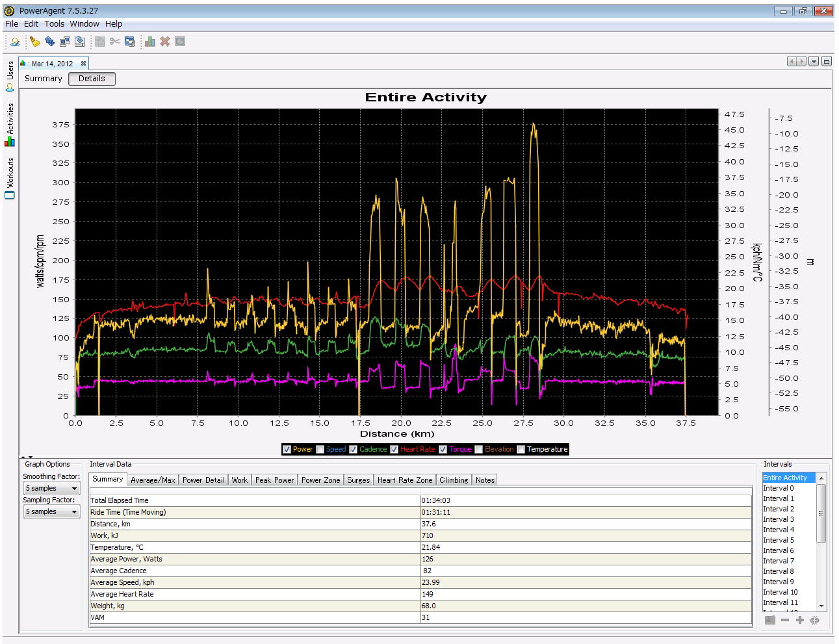Toggle the Torque checkbox in chart legend

443,449
